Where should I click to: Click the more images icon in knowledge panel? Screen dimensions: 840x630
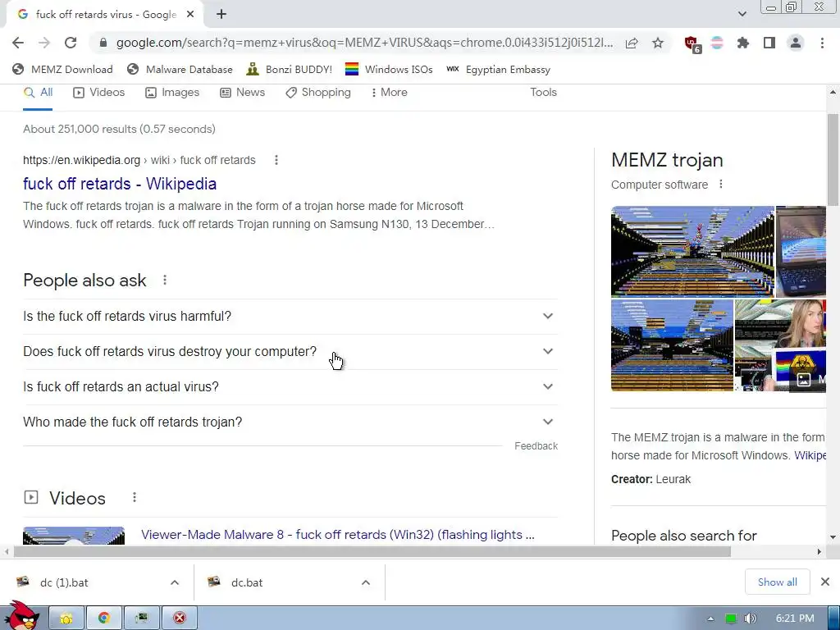(x=804, y=380)
